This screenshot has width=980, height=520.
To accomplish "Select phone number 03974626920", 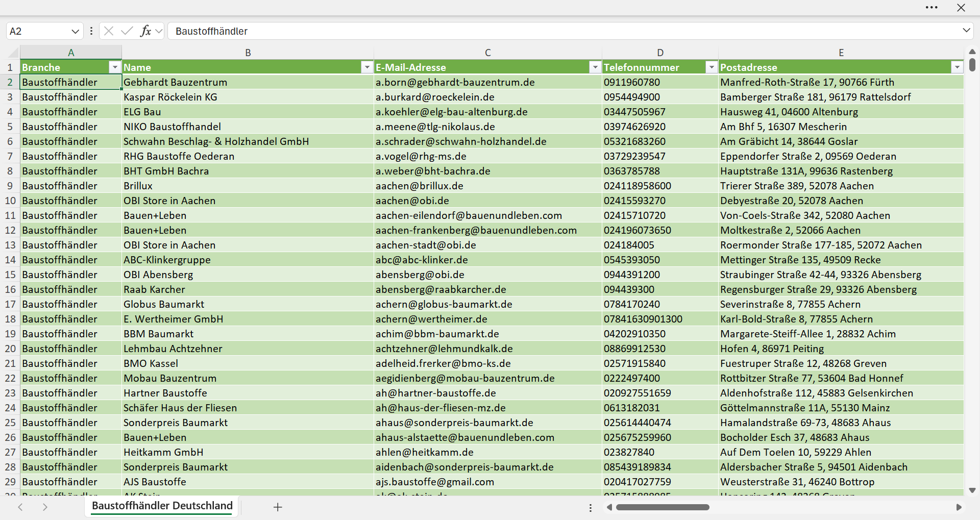I will [x=660, y=127].
